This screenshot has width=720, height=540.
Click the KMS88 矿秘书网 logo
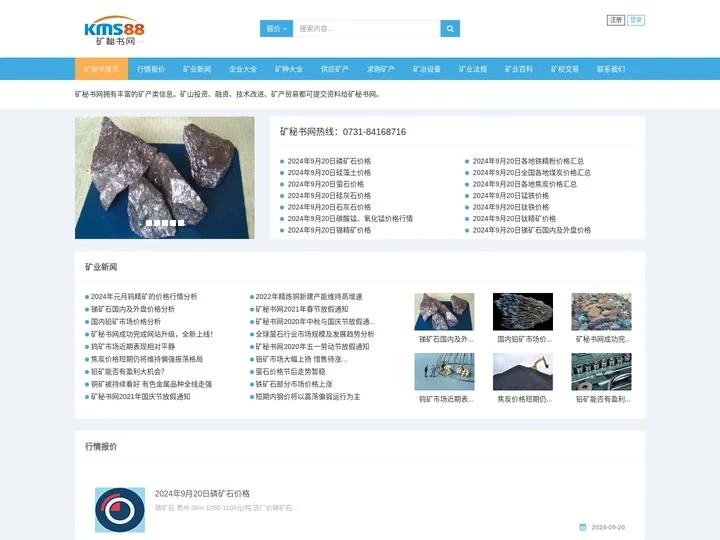(x=114, y=31)
